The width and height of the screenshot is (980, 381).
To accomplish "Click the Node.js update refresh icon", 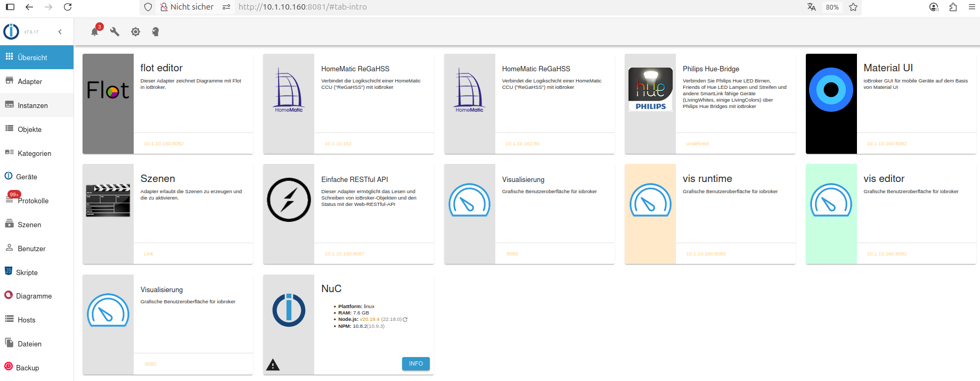I will pyautogui.click(x=405, y=320).
